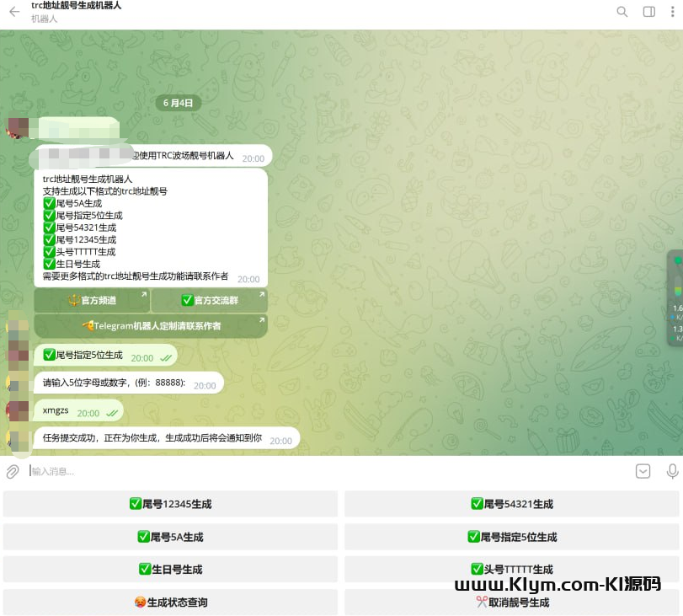
Task: Click the line 尾号5A生成 in bot message
Action: click(72, 203)
